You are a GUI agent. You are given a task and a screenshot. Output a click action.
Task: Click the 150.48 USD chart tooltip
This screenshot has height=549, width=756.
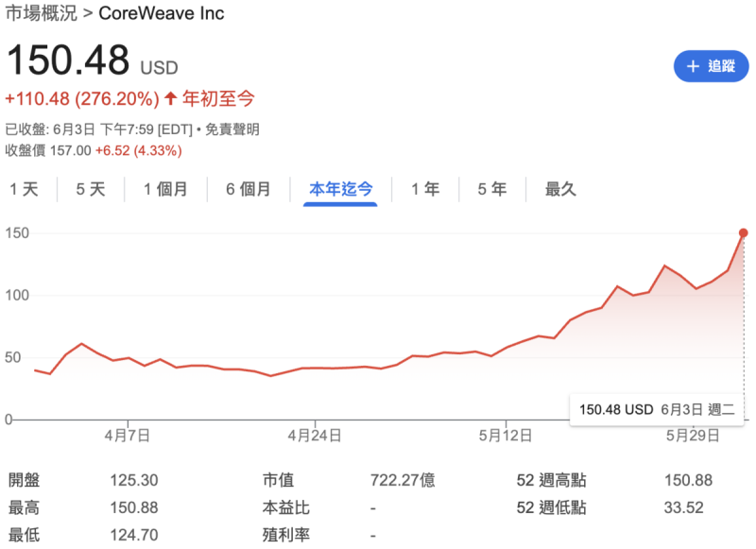pos(657,410)
